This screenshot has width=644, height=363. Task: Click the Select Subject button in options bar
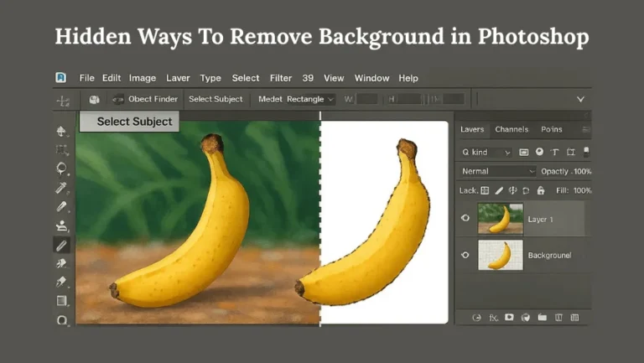[x=216, y=99]
